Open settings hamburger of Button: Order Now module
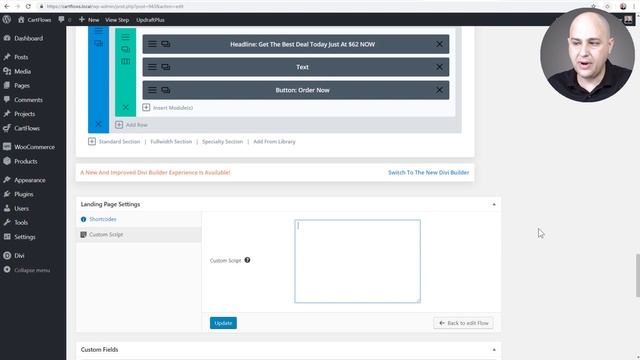Screen dimensions: 640x360 pos(152,90)
